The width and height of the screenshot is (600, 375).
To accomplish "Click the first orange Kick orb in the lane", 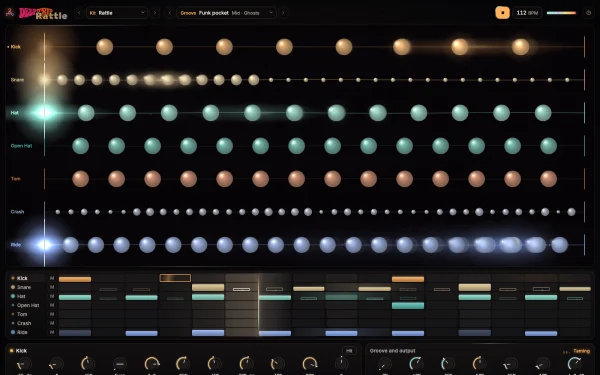I will (104, 47).
